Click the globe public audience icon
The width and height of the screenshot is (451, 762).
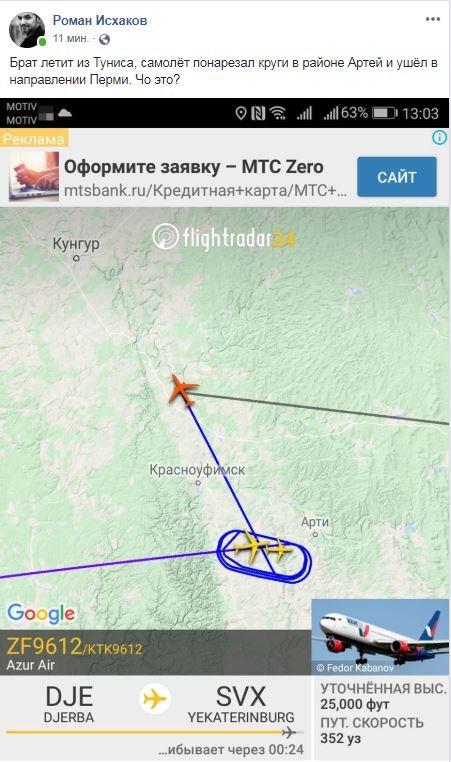pos(104,39)
